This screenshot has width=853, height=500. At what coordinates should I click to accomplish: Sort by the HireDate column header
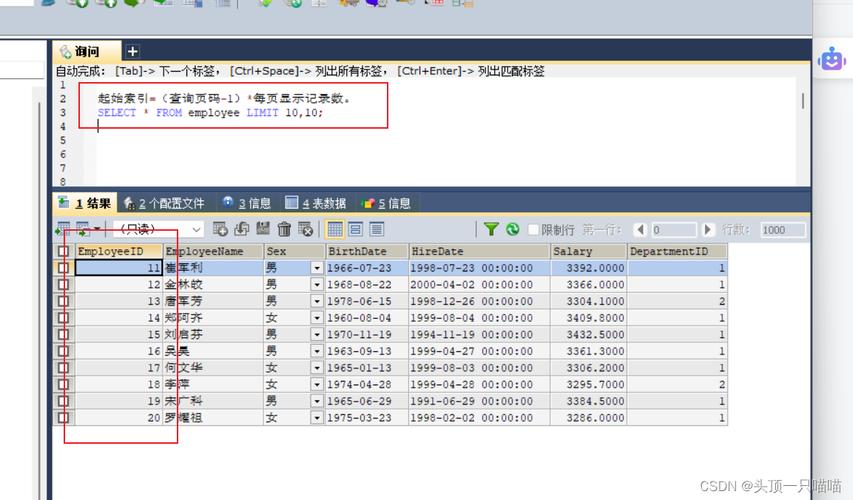point(479,251)
